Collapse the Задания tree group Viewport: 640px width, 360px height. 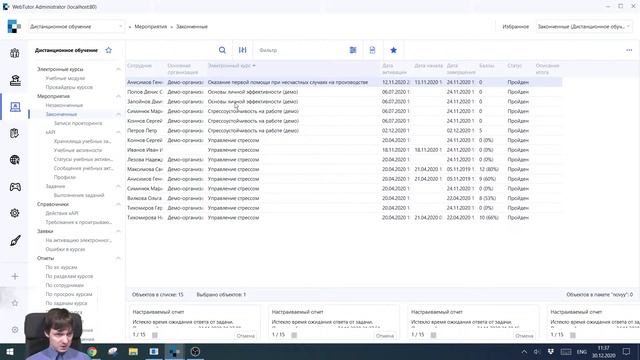tap(118, 186)
